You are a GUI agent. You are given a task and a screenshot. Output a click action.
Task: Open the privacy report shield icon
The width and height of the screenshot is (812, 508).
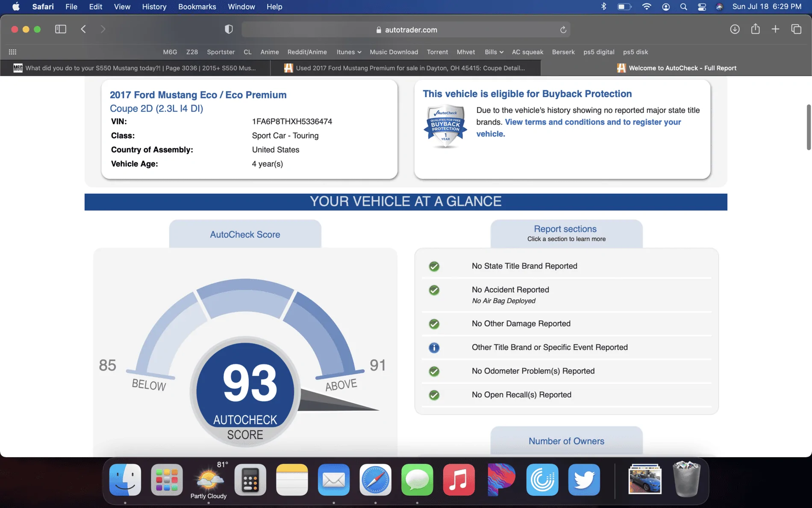[x=229, y=29]
